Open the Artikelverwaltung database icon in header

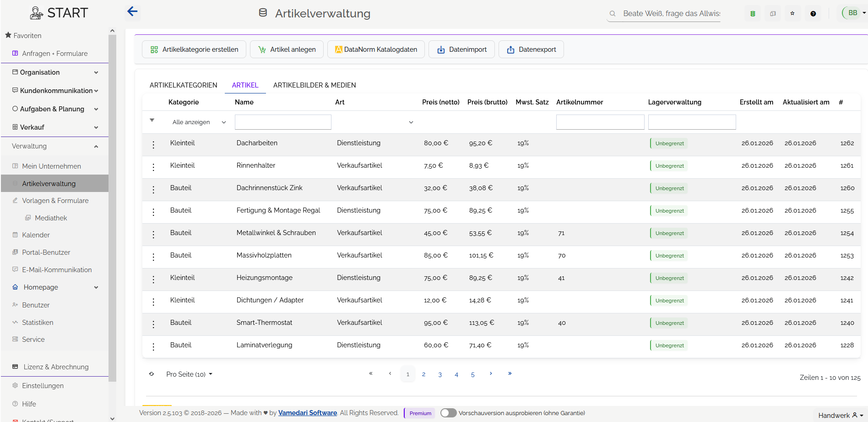263,13
